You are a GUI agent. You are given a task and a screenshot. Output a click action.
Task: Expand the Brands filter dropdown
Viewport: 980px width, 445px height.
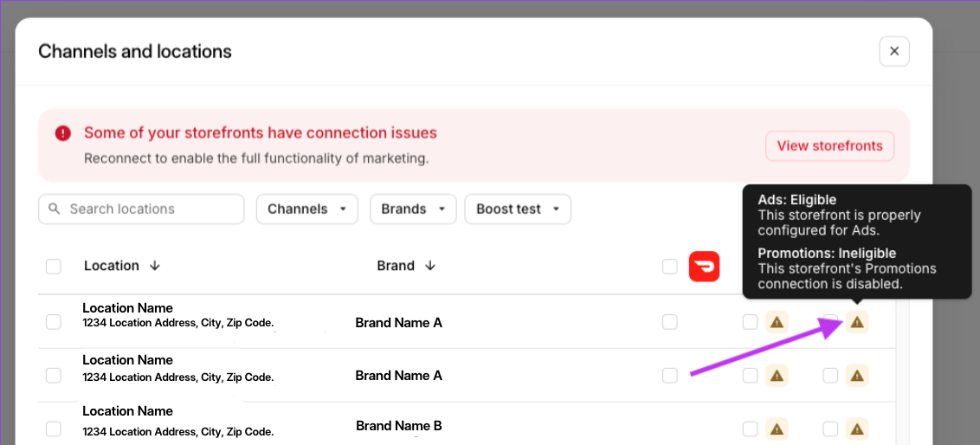tap(412, 209)
